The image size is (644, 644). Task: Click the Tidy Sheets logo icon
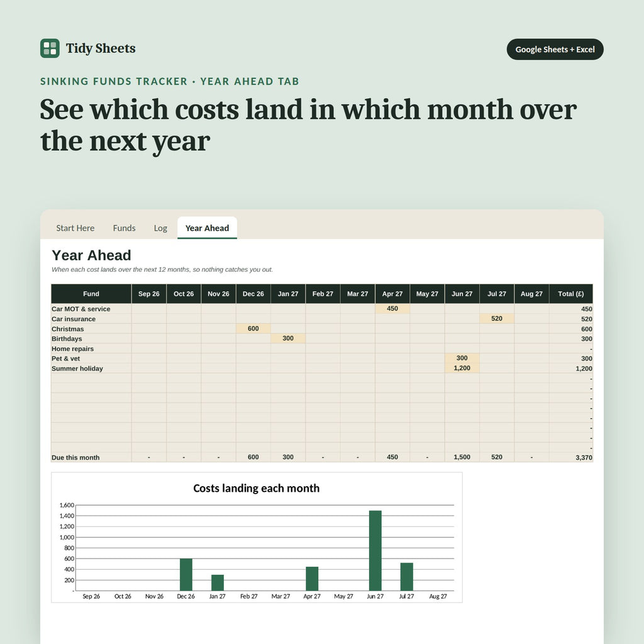pyautogui.click(x=50, y=48)
